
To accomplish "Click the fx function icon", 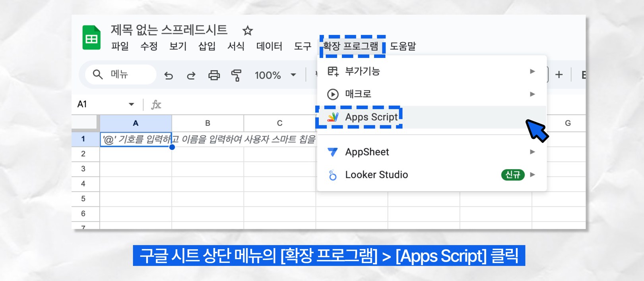I will (x=156, y=104).
